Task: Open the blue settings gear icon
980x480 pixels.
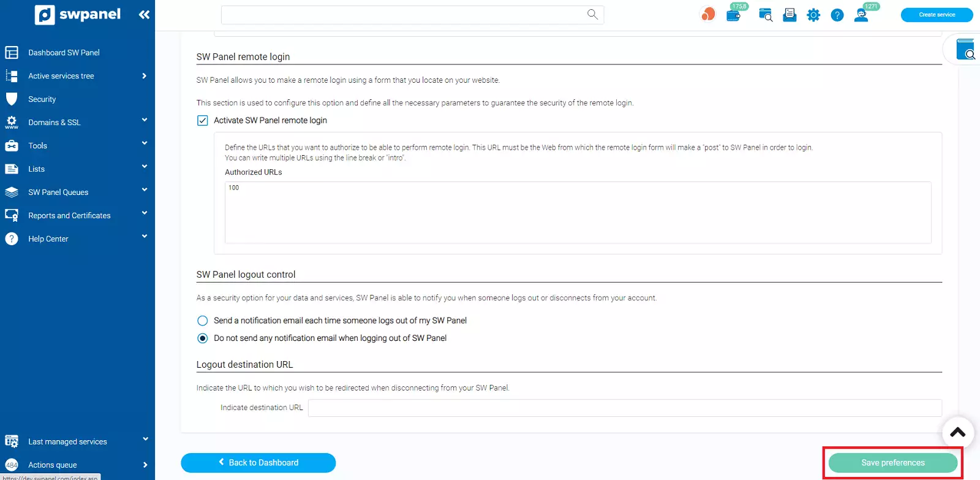Action: [x=813, y=15]
